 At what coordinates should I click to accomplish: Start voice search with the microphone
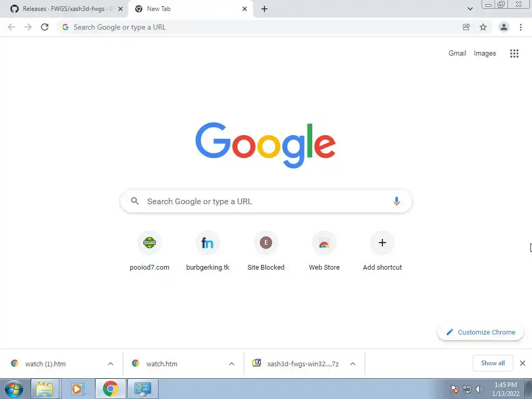(x=396, y=201)
